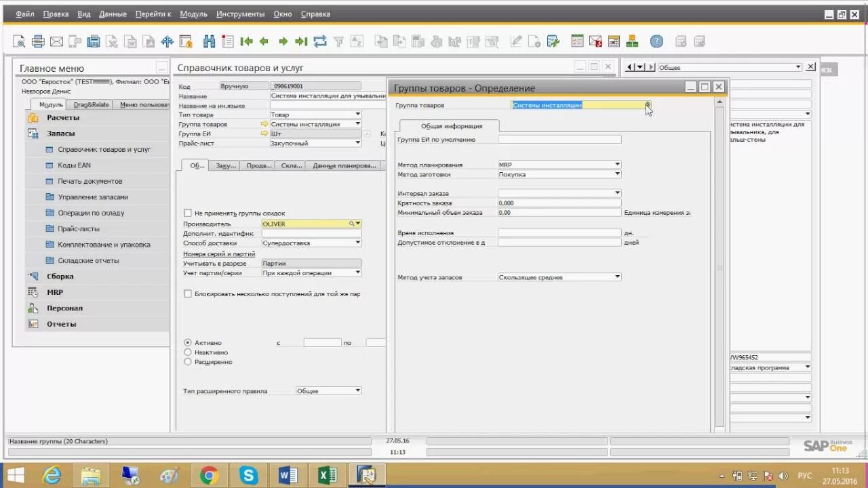Image resolution: width=868 pixels, height=488 pixels.
Task: Open the Способ доставки dropdown
Action: (x=357, y=243)
